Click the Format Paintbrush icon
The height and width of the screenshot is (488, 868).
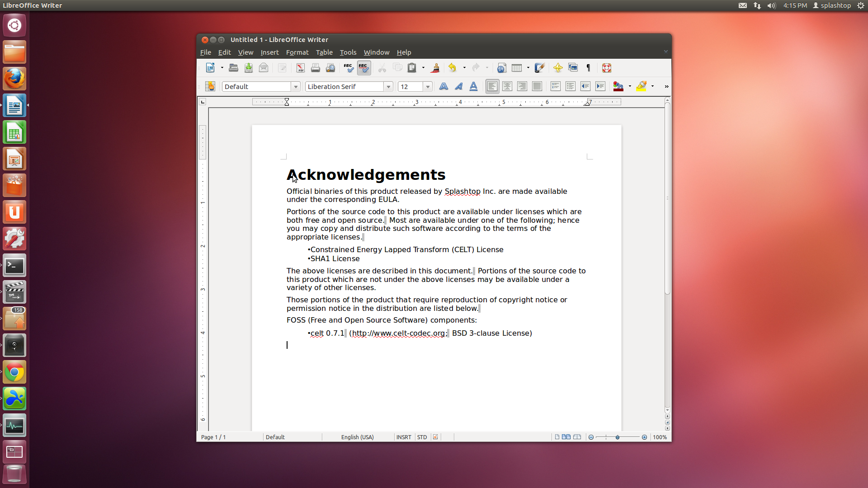(435, 68)
